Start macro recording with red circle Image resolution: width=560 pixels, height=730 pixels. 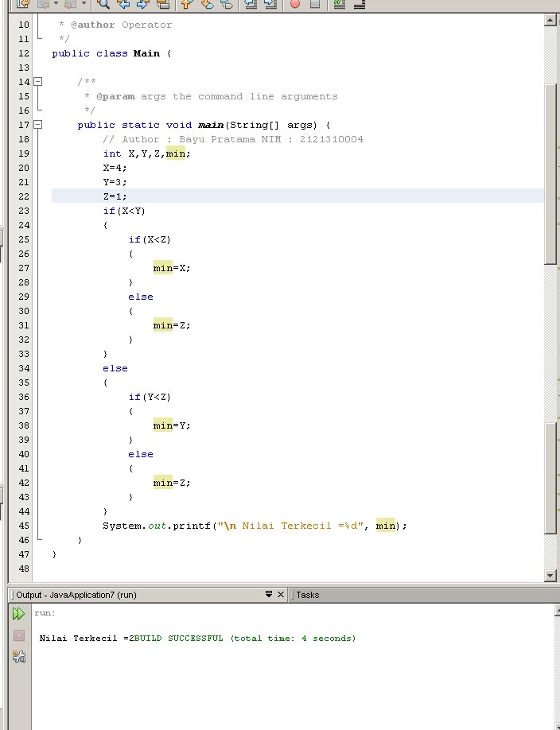click(294, 4)
